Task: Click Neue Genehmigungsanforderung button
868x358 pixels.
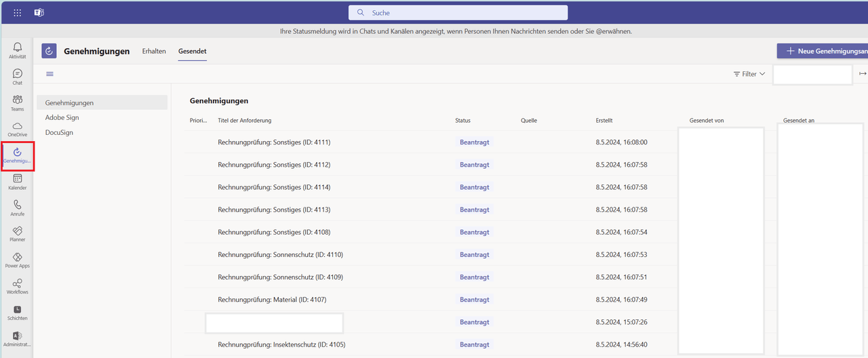Action: 823,52
